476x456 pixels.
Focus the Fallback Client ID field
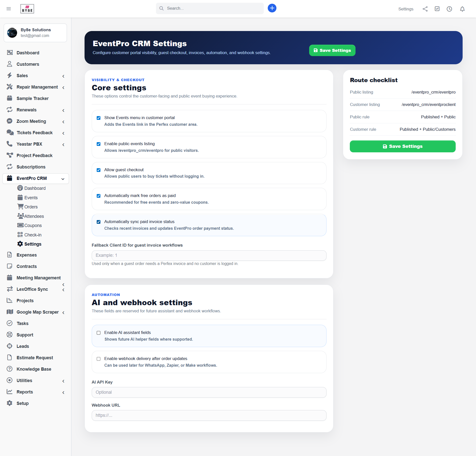pos(209,256)
